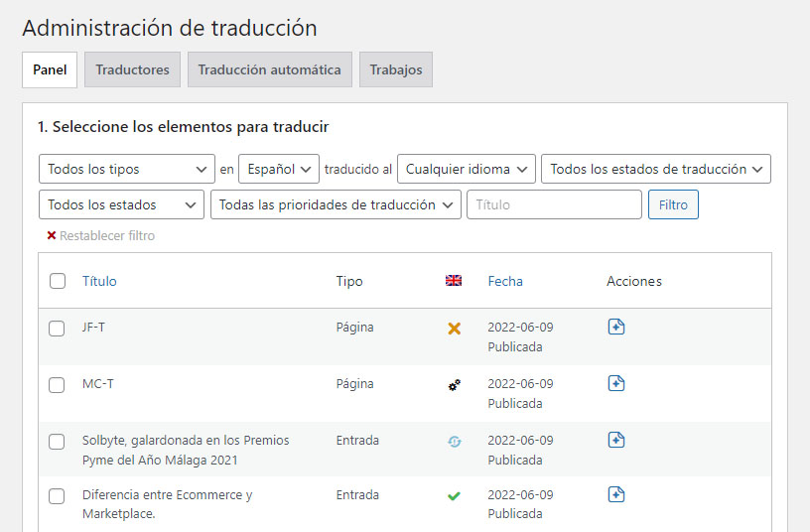This screenshot has height=532, width=810.
Task: Open the Traductores tab
Action: [132, 69]
